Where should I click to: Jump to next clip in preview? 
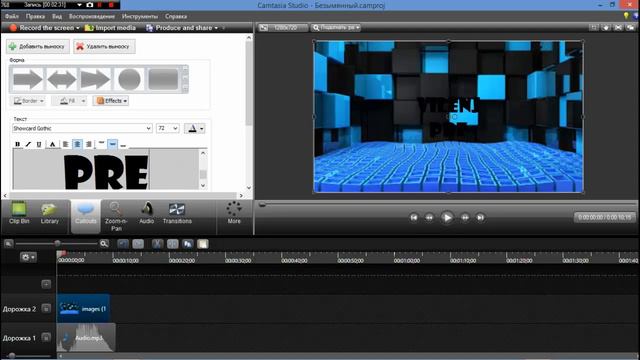480,218
